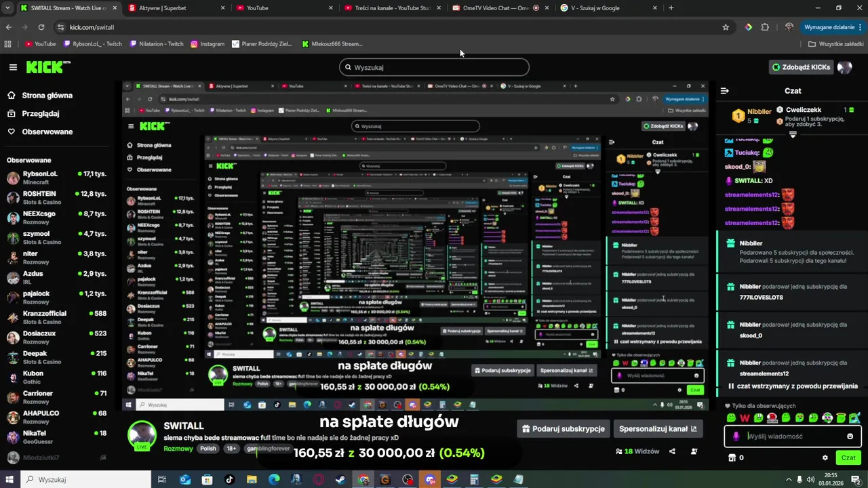Click the Spersonalizuj kanał button
The height and width of the screenshot is (488, 868).
tap(658, 429)
